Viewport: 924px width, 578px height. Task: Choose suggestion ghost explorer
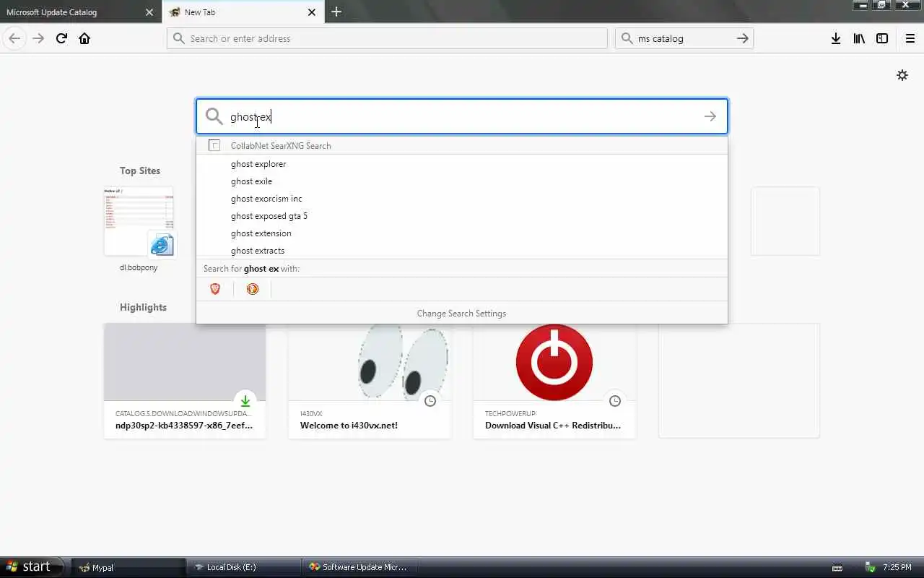(x=462, y=164)
